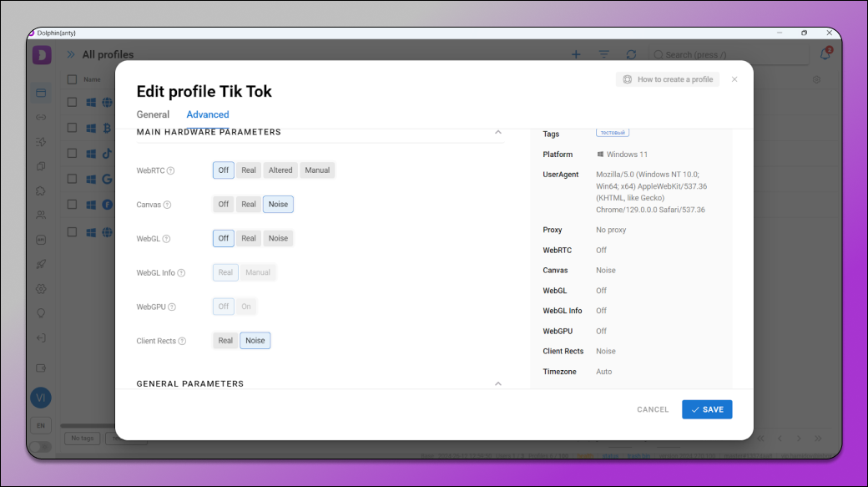Click the WebGL Info help icon

[x=181, y=273]
